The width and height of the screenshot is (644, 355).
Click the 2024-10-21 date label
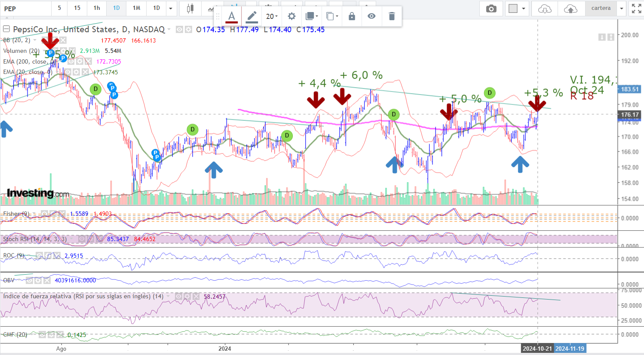537,349
